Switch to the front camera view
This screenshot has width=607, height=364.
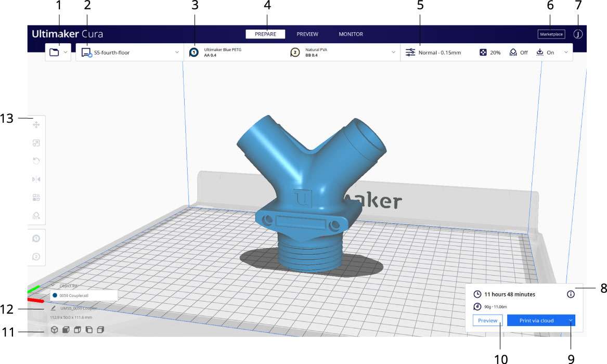pos(65,329)
